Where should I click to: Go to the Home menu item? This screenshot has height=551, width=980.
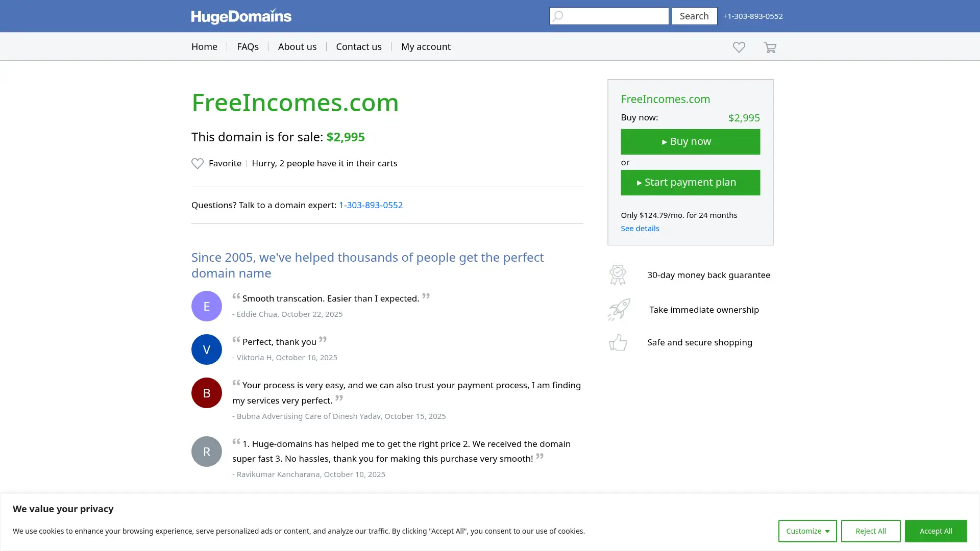tap(204, 46)
